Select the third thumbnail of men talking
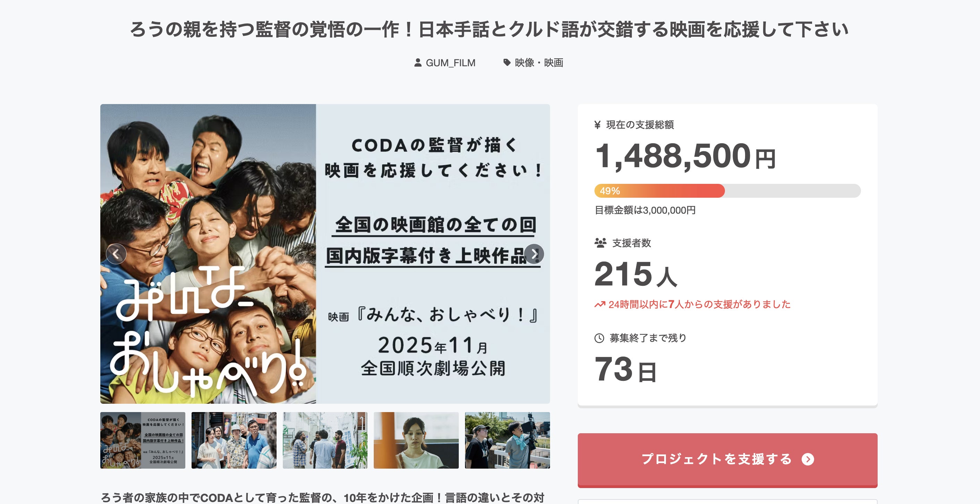The width and height of the screenshot is (980, 504). coord(325,440)
